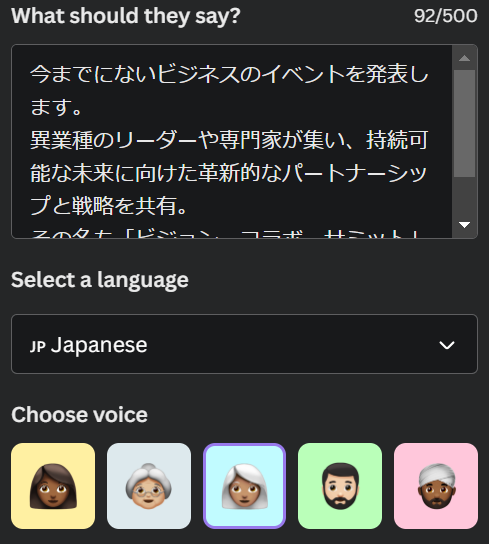489x544 pixels.
Task: Choose the elderly woman with glasses voice
Action: pos(149,486)
